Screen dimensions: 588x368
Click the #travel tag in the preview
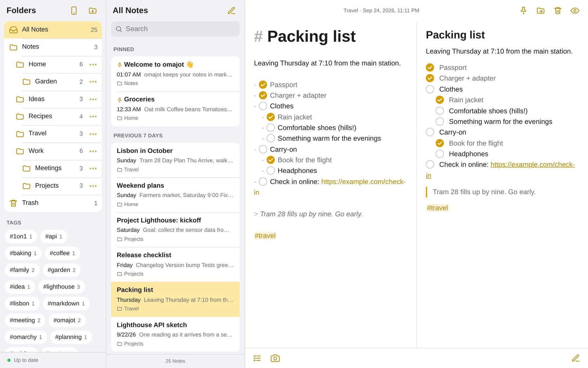437,208
